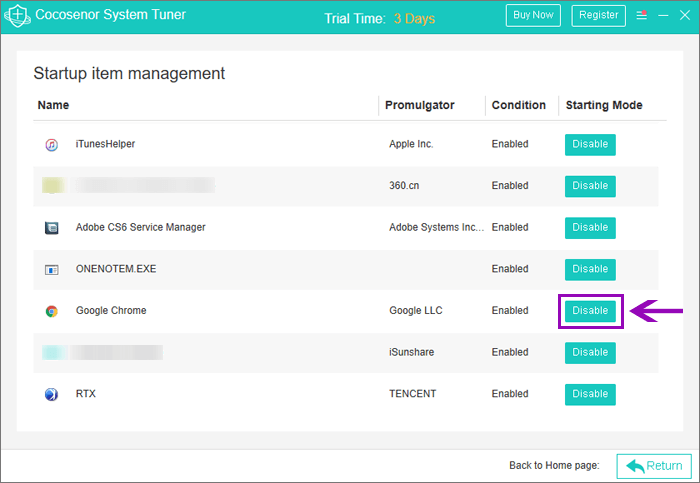Select the iTunesHelper name text
Viewport: 700px width, 483px height.
[105, 144]
